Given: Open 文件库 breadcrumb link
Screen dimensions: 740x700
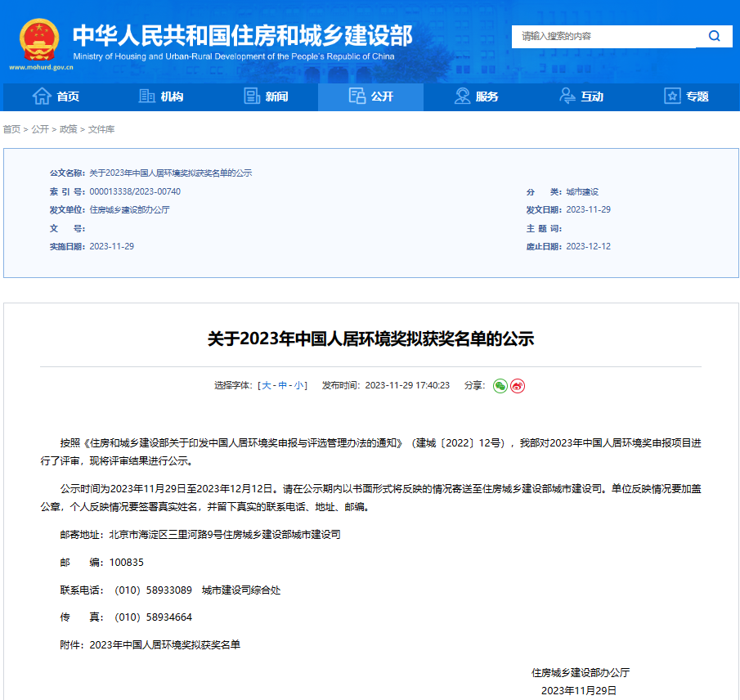Looking at the screenshot, I should [x=101, y=130].
